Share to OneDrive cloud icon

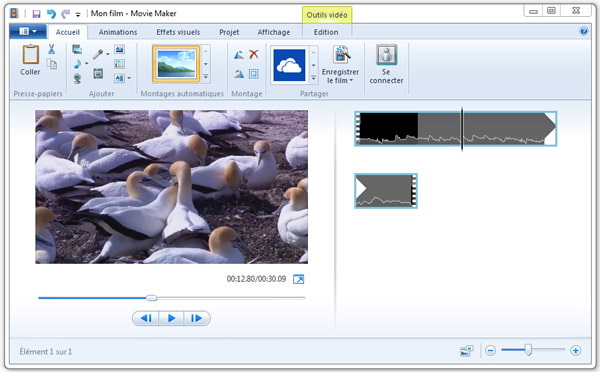coord(289,65)
